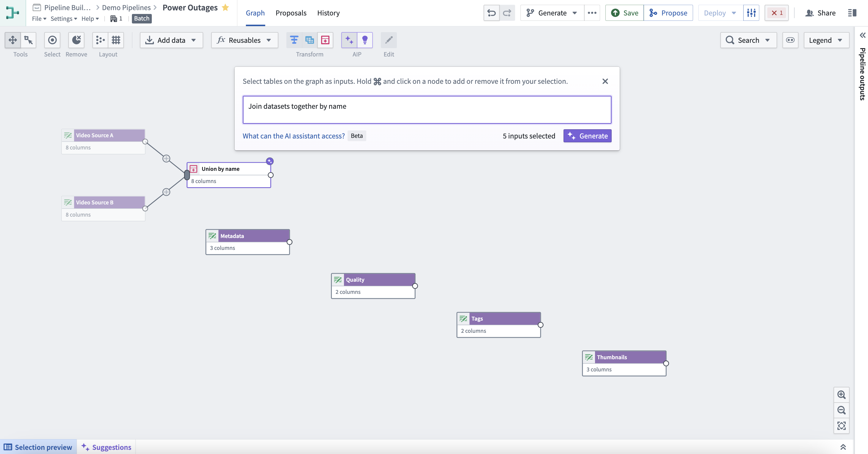Open the three-dot more options menu

click(592, 13)
